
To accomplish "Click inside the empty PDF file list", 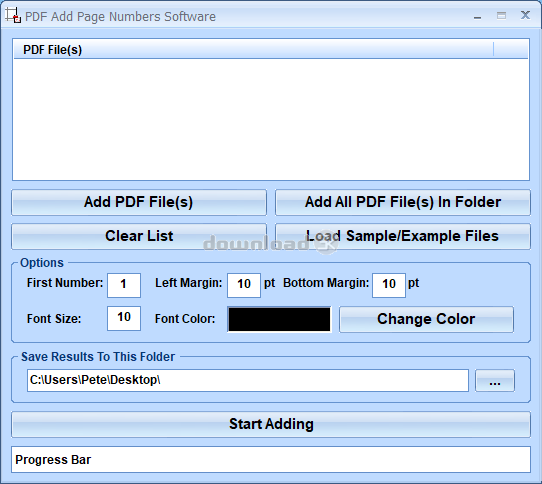I will [271, 119].
